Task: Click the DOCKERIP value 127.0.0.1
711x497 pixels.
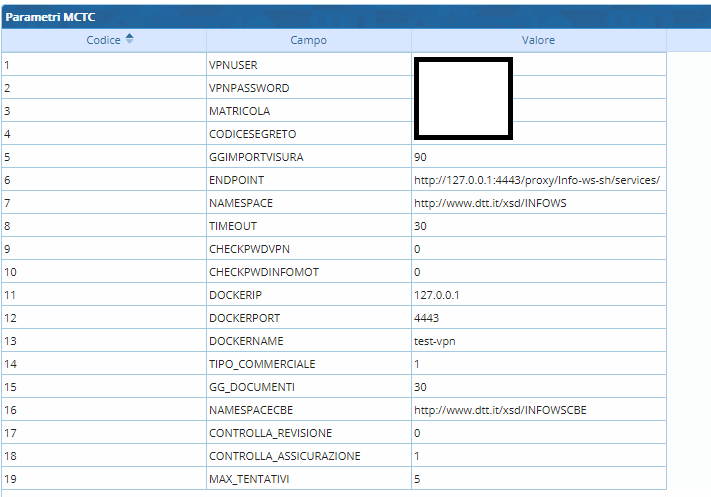Action: pyautogui.click(x=436, y=295)
